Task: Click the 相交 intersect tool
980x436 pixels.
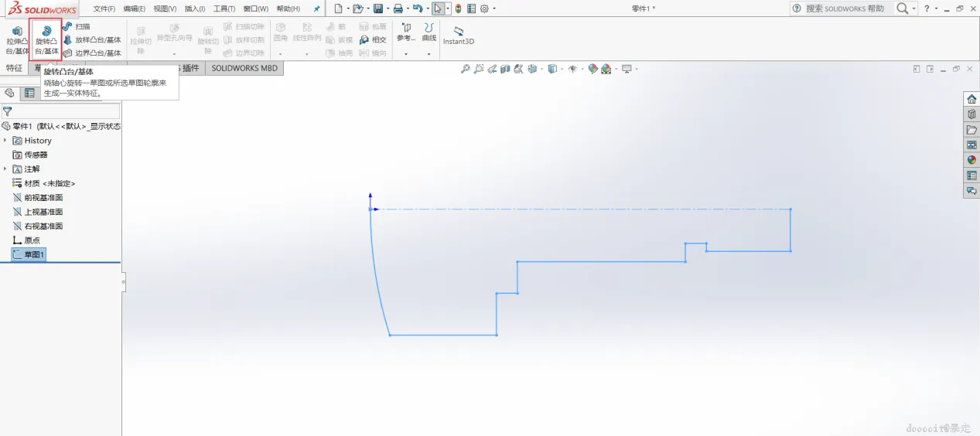Action: click(x=373, y=39)
